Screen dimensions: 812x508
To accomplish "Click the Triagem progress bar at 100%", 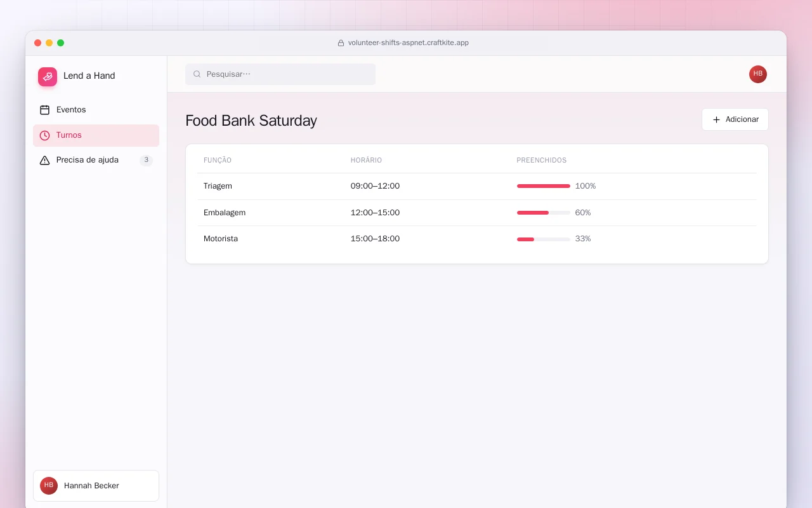I will click(543, 186).
